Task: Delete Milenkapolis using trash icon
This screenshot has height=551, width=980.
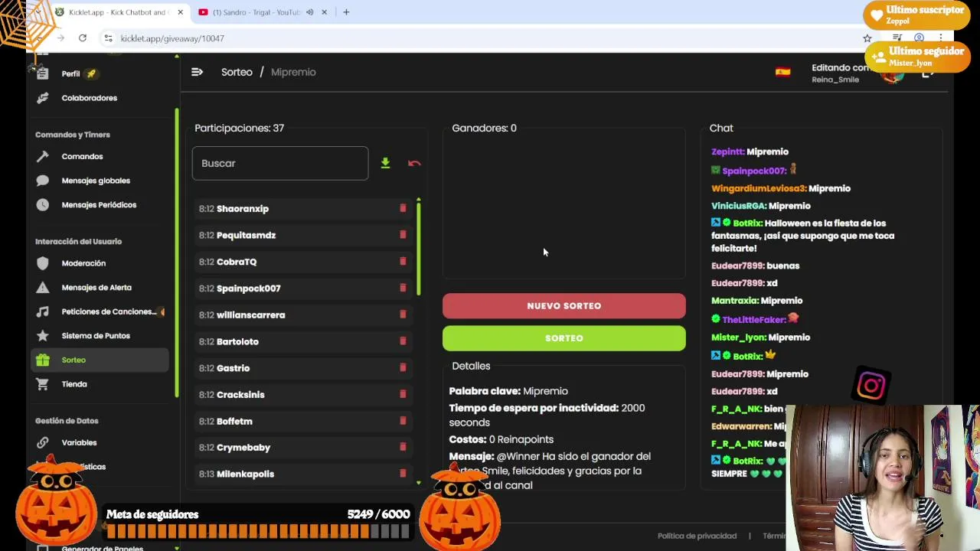Action: coord(403,473)
